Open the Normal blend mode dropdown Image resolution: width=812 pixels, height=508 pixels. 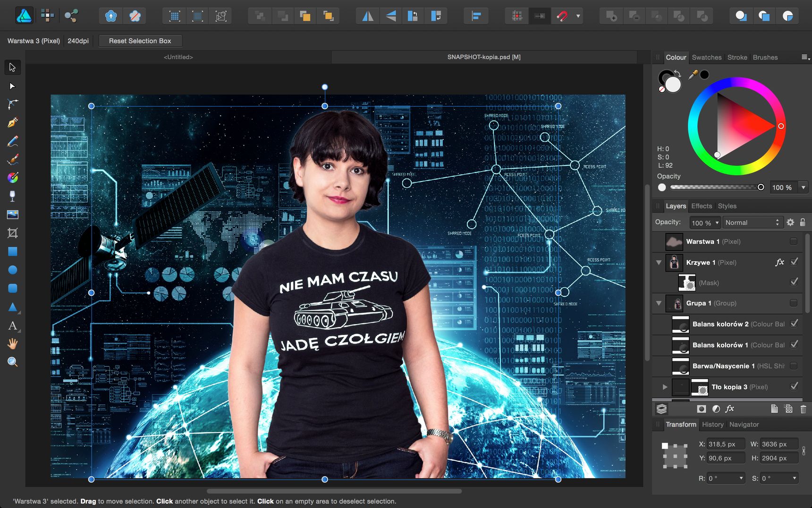[753, 223]
